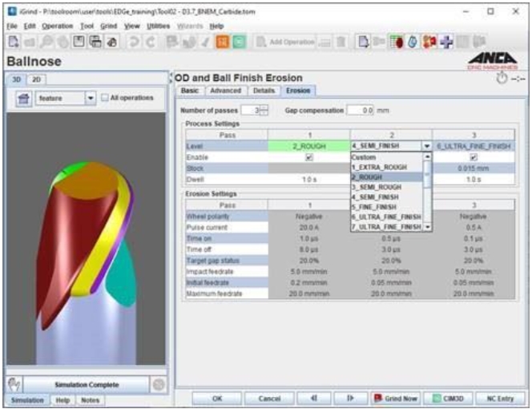Open the Help tab beside Simulation
Viewport: 532px width, 409px height.
(62, 400)
